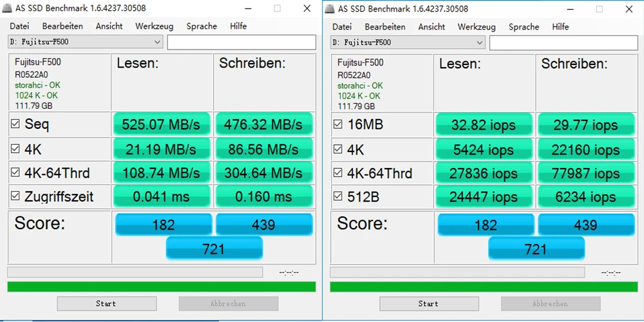Click 111.79 GB capacity in left window
Screen dimensions: 644x322
pos(33,106)
